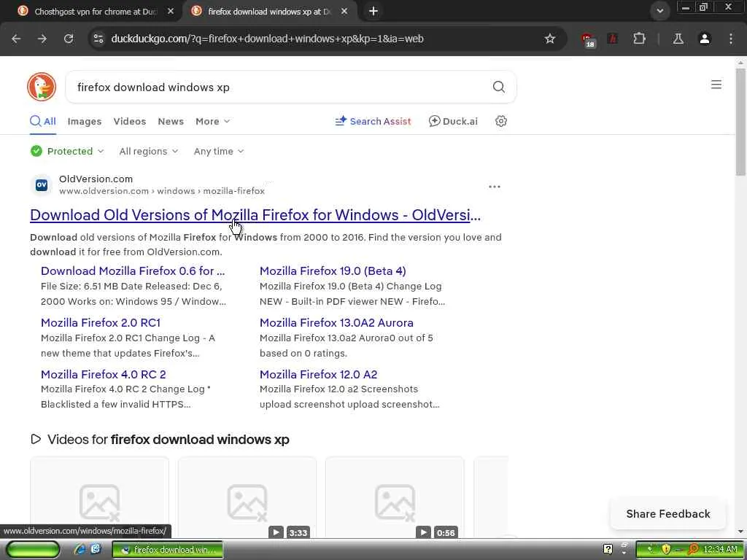Image resolution: width=747 pixels, height=560 pixels.
Task: Open Search Assist
Action: 373,121
